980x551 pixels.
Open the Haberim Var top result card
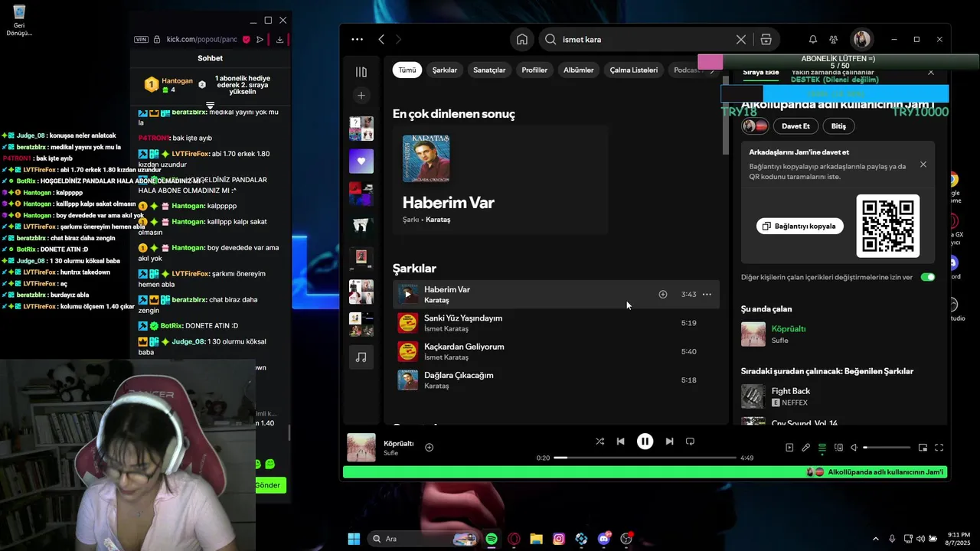point(501,180)
